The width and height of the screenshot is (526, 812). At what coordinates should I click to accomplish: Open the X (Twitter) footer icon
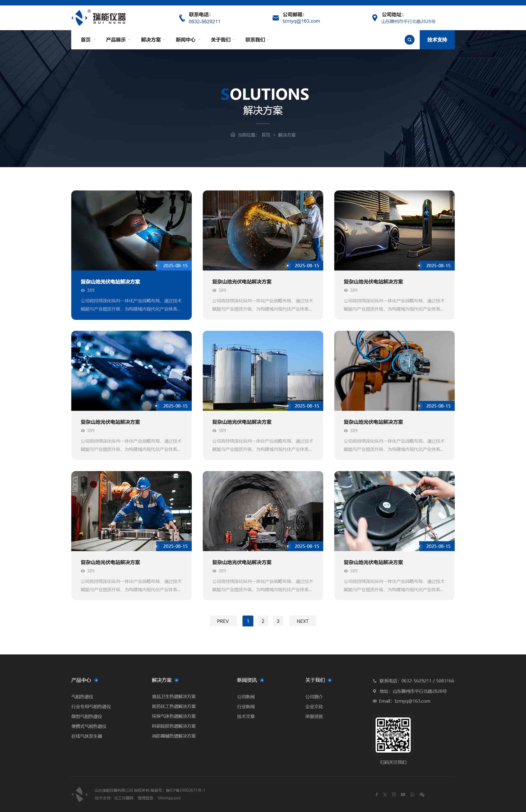click(x=385, y=795)
